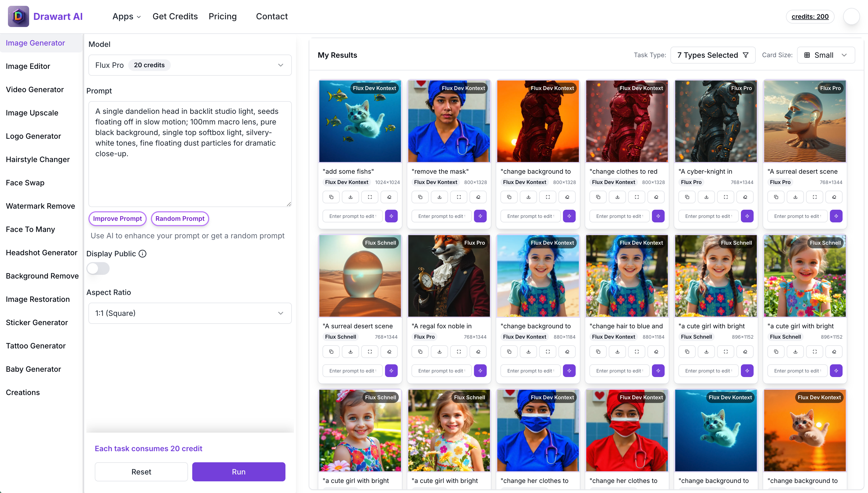Enable the Display Public switch
Viewport: 868px width, 493px height.
click(x=98, y=268)
